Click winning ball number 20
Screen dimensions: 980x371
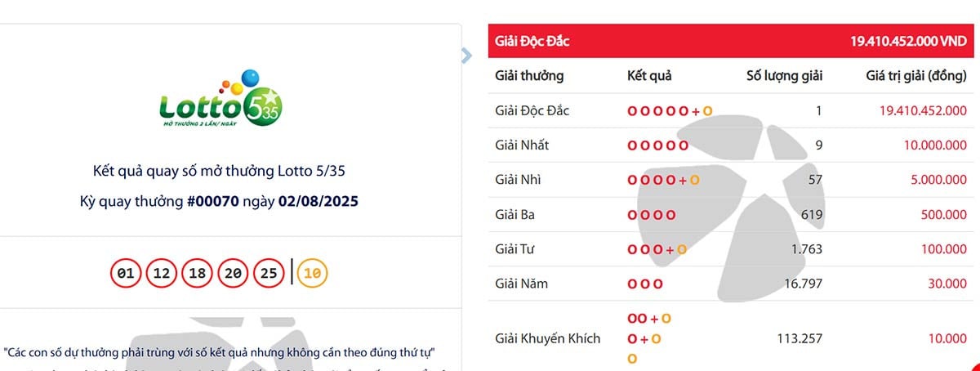coord(234,274)
